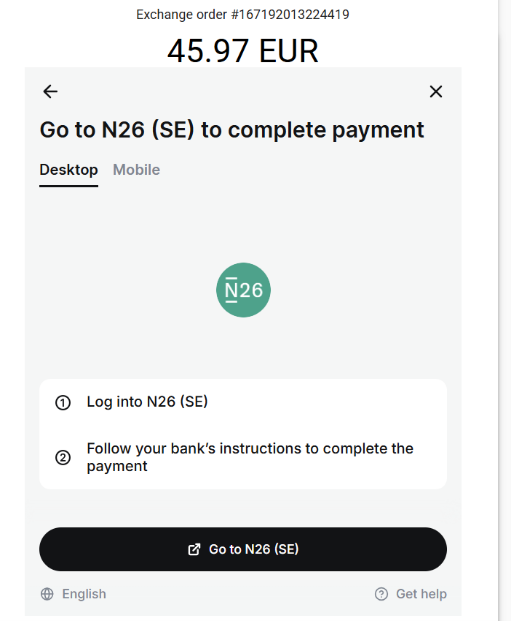Click the Exchange order number text
This screenshot has height=621, width=511.
click(x=243, y=14)
